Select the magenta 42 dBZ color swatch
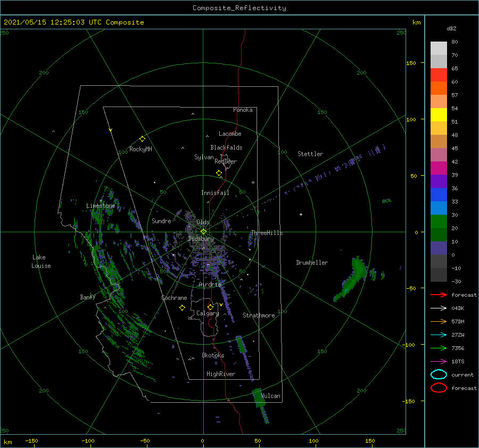This screenshot has width=479, height=448. (439, 168)
